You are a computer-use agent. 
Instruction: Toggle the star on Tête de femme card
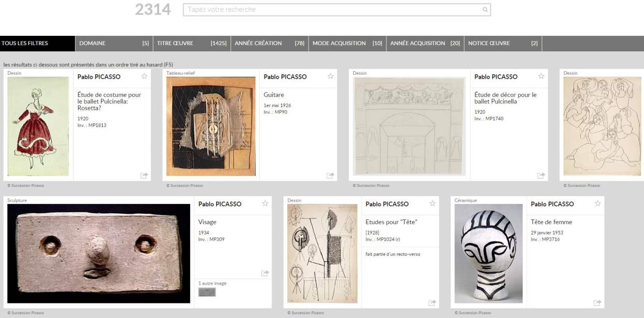click(597, 204)
